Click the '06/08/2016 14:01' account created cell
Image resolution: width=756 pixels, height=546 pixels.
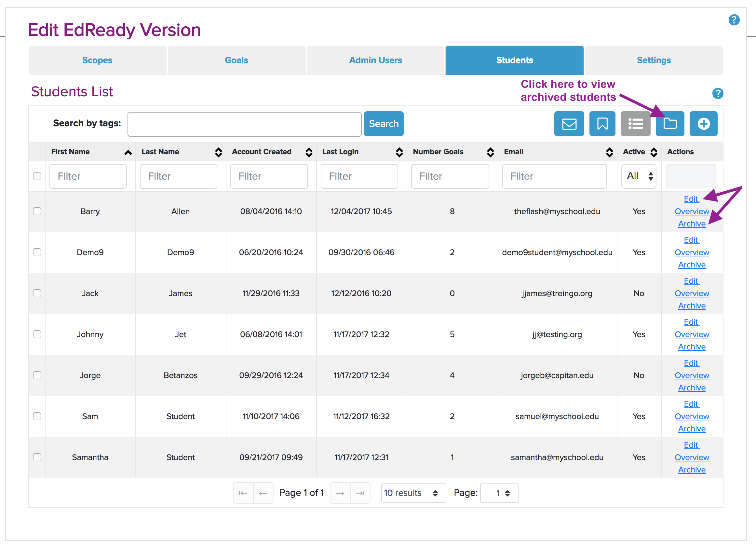(x=271, y=334)
